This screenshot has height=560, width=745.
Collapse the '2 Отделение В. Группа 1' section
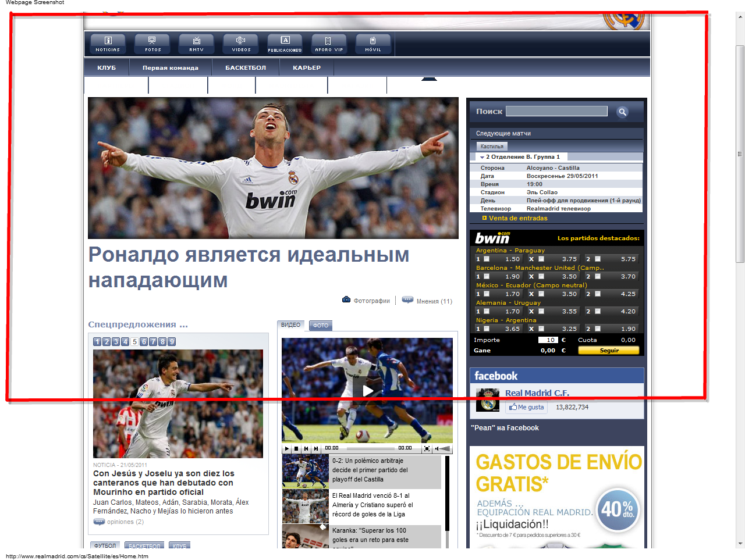pos(483,158)
